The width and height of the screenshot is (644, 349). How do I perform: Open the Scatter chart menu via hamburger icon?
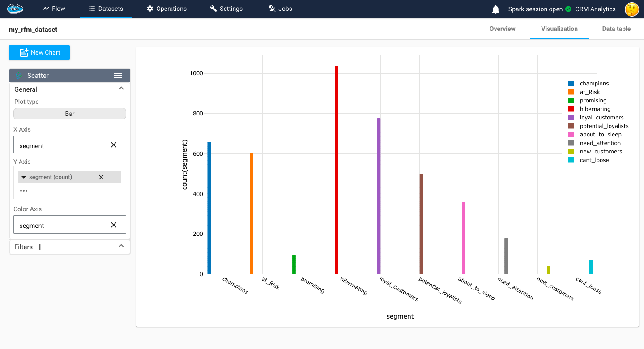118,75
